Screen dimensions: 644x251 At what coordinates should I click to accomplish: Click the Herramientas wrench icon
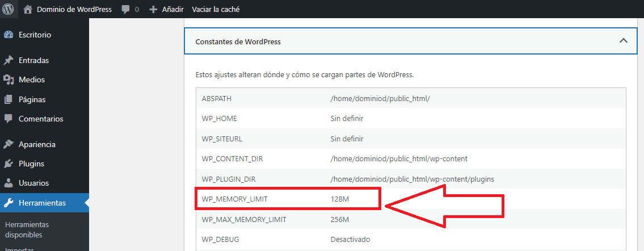point(8,203)
